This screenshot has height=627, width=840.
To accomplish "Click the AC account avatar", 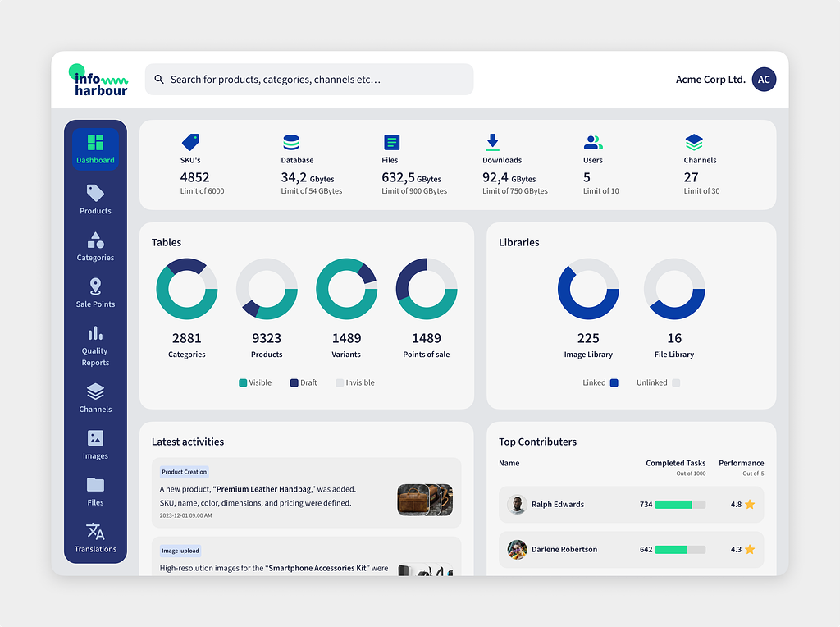I will [x=764, y=80].
